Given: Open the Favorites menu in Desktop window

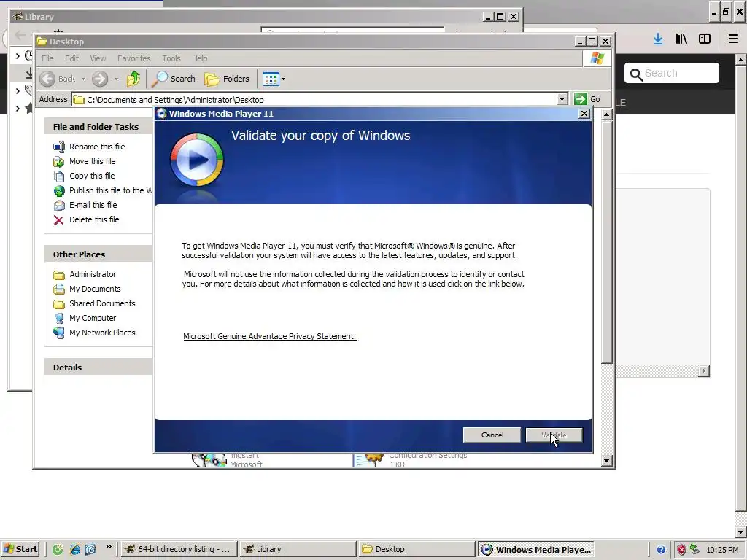Looking at the screenshot, I should coord(134,58).
